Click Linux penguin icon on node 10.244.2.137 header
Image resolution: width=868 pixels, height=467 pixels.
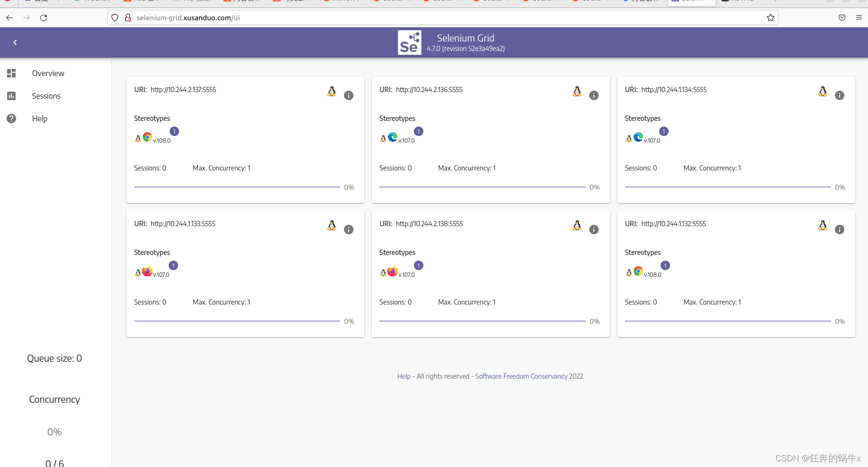[x=332, y=91]
